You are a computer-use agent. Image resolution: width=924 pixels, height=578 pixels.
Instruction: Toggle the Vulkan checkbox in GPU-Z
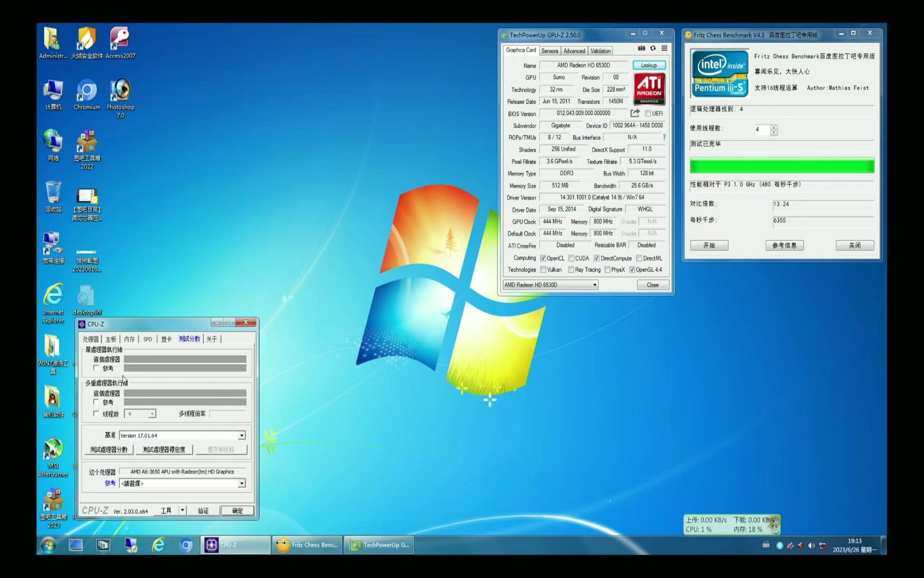[543, 270]
